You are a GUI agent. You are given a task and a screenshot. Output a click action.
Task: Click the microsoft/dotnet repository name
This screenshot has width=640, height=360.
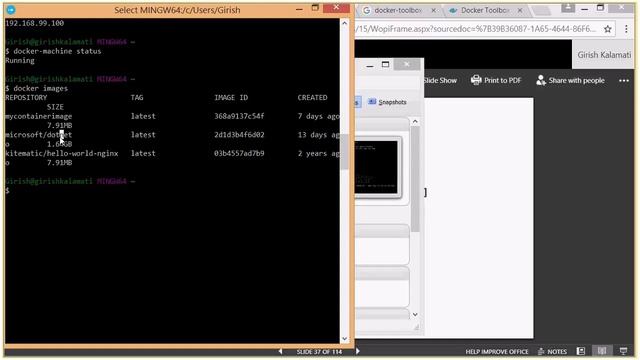39,135
